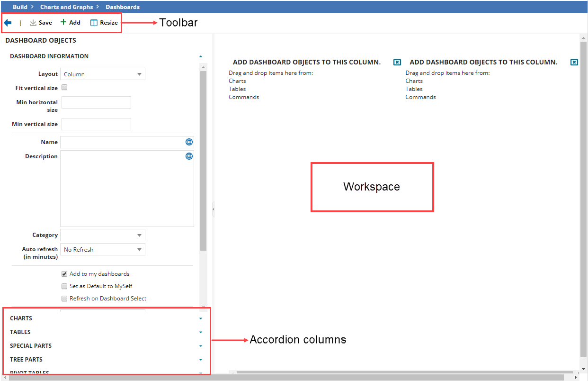Open the Auto refresh dropdown
The height and width of the screenshot is (381, 588).
(139, 249)
